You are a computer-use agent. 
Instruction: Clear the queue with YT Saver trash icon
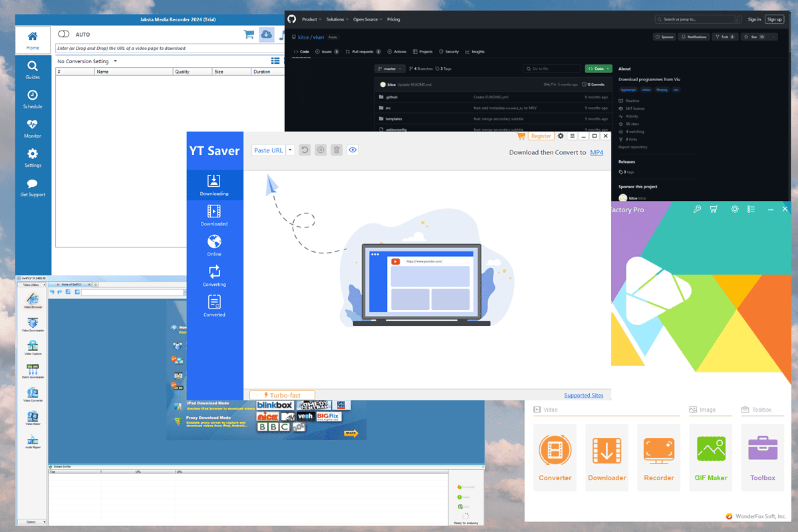click(336, 150)
